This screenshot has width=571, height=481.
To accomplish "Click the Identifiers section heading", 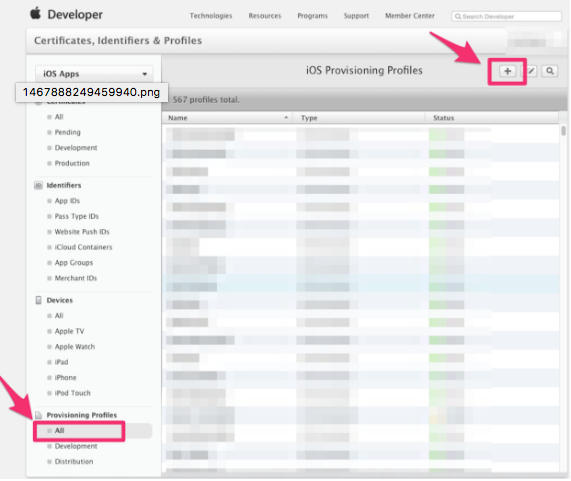I will tap(64, 185).
